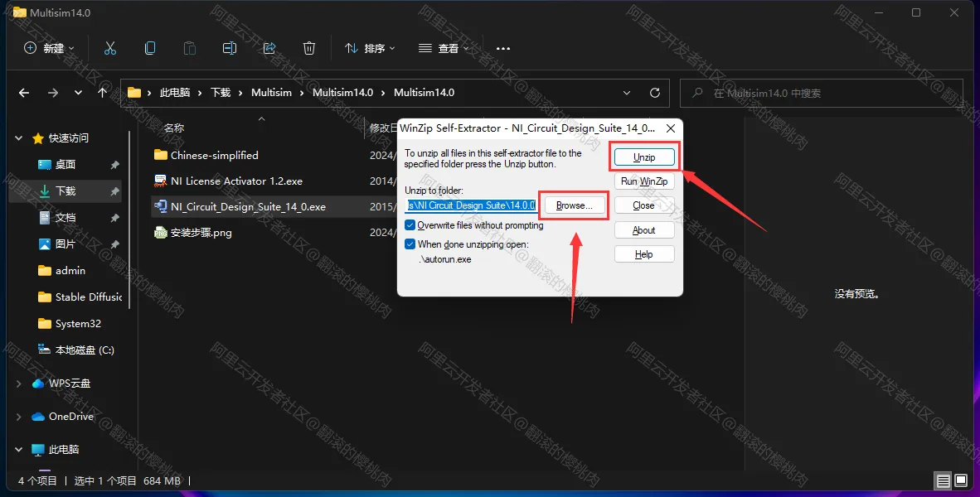This screenshot has width=980, height=497.
Task: Go back with the left arrow
Action: tap(24, 93)
